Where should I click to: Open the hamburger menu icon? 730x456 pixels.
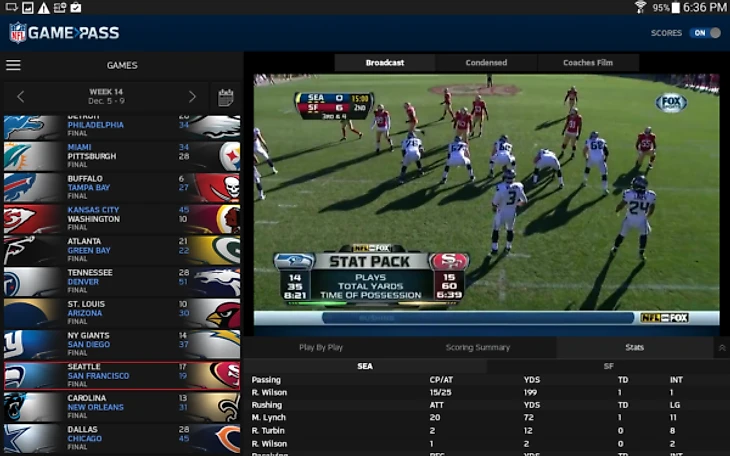click(13, 65)
